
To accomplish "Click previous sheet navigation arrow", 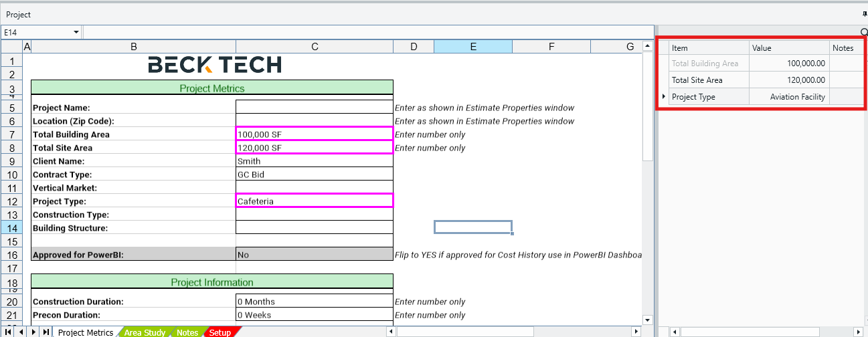I will (x=21, y=332).
